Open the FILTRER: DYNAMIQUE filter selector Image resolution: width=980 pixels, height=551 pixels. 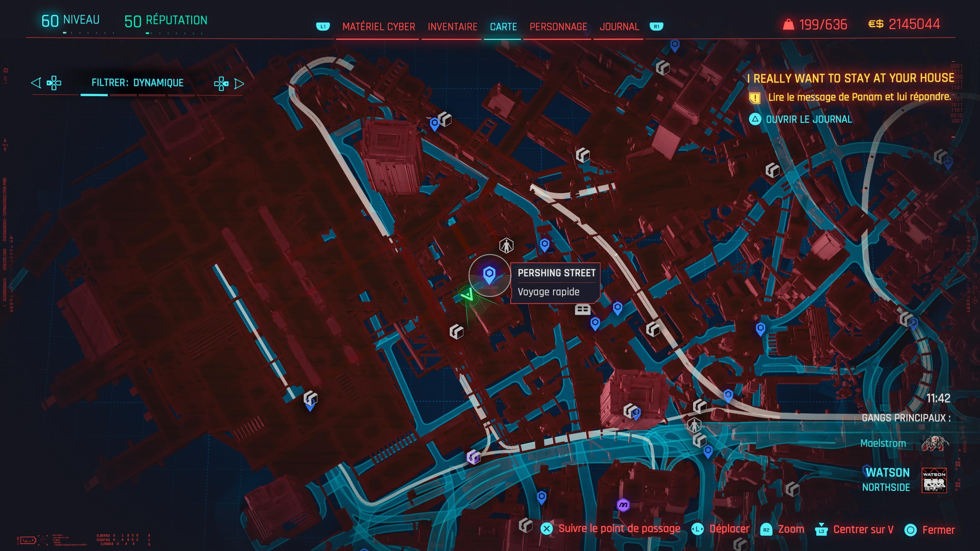(137, 82)
